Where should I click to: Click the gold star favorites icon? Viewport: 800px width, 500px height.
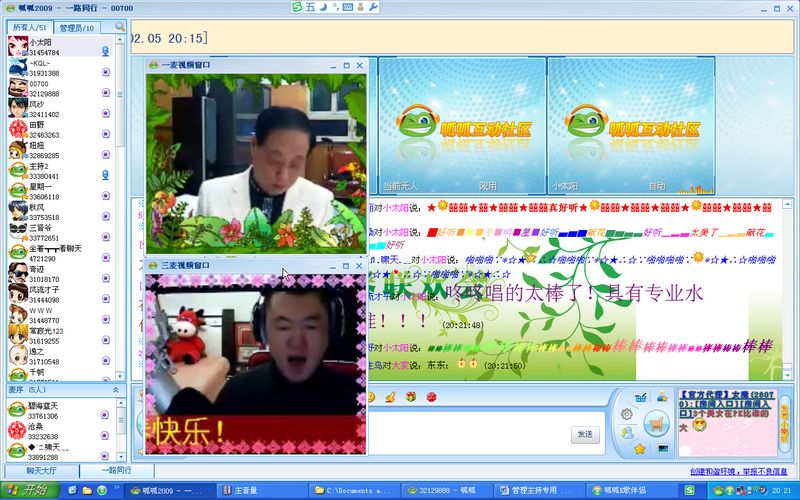pos(639,449)
